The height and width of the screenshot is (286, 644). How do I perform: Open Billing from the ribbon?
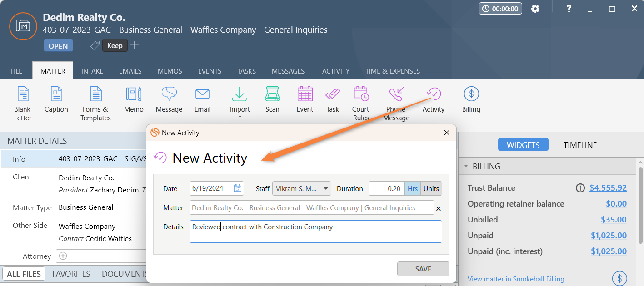coord(471,100)
